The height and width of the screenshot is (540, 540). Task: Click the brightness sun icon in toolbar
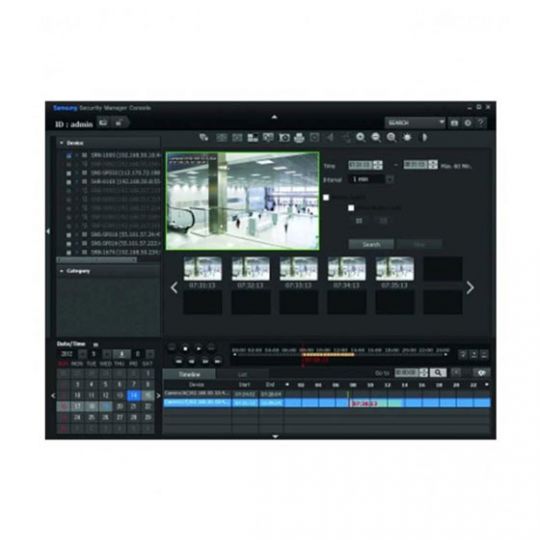click(407, 137)
